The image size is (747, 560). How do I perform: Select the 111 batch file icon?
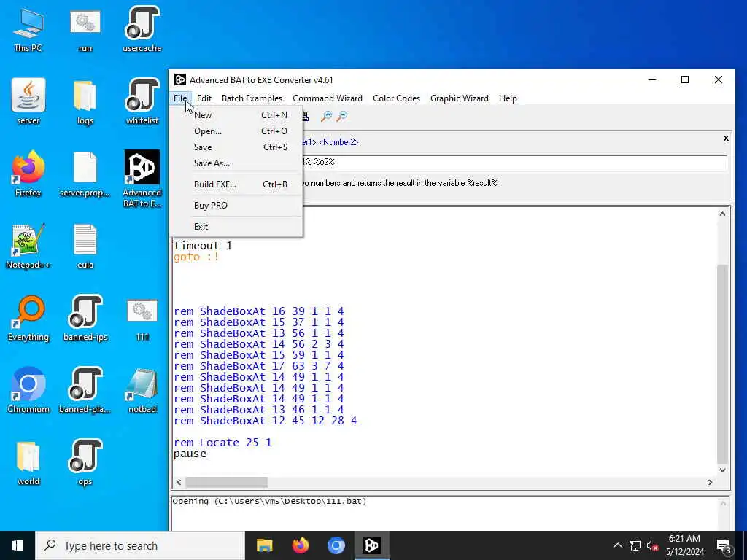(142, 320)
